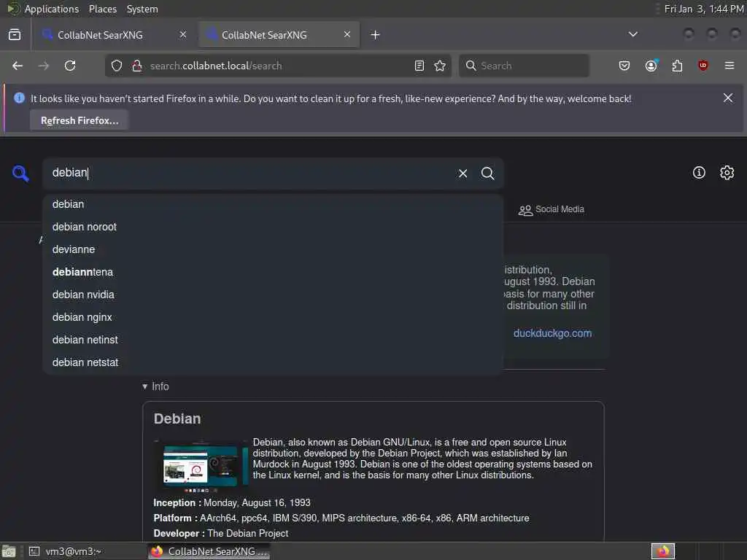Select suggestion 'debian nginx'
The height and width of the screenshot is (560, 747).
pyautogui.click(x=273, y=317)
